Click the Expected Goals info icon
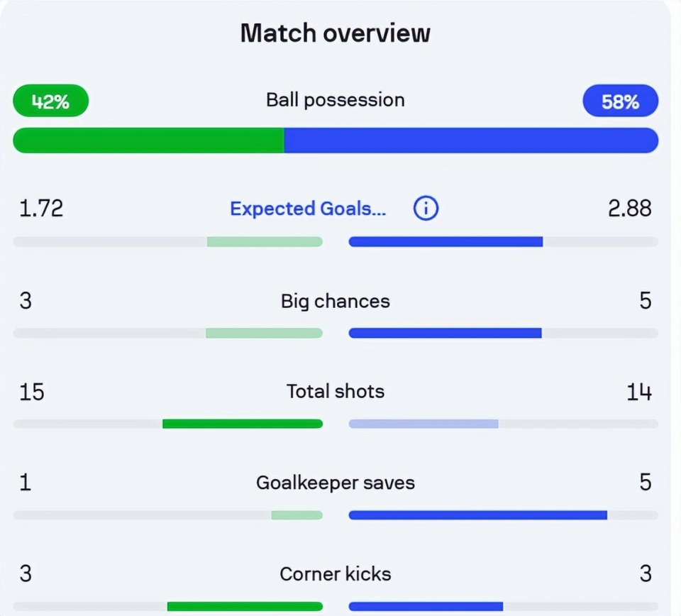This screenshot has height=616, width=681. tap(426, 208)
